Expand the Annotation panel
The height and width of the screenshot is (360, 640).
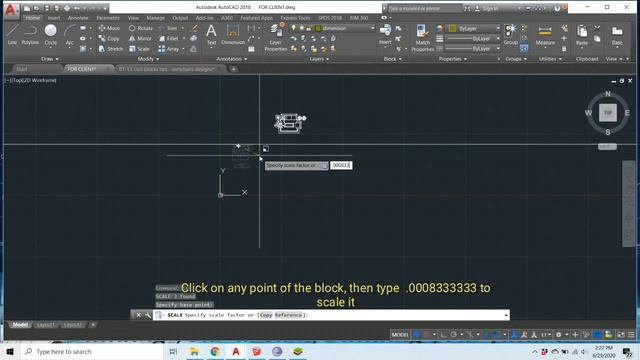click(x=231, y=59)
